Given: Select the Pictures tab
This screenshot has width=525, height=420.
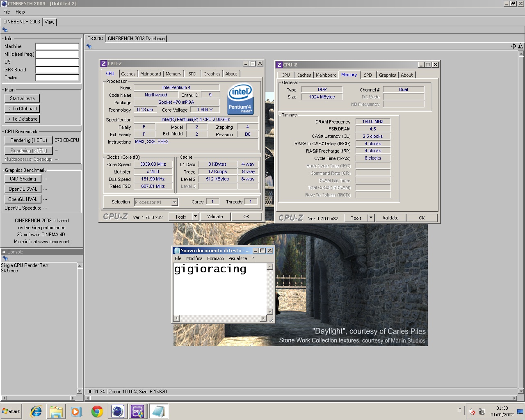Looking at the screenshot, I should [x=95, y=38].
